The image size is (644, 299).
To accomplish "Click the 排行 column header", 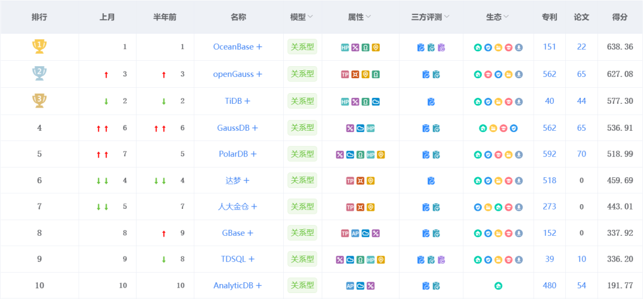I will pyautogui.click(x=39, y=17).
